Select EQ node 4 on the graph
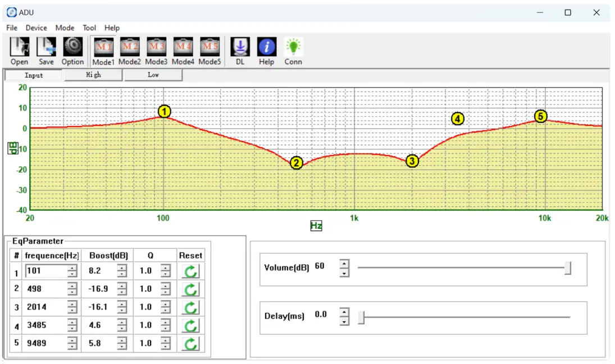Image resolution: width=615 pixels, height=364 pixels. click(458, 119)
